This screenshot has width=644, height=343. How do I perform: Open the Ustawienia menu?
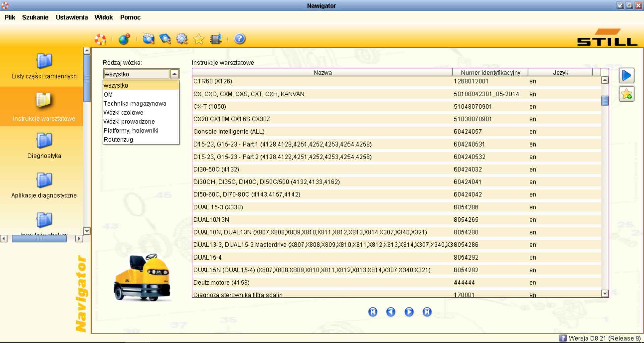71,17
